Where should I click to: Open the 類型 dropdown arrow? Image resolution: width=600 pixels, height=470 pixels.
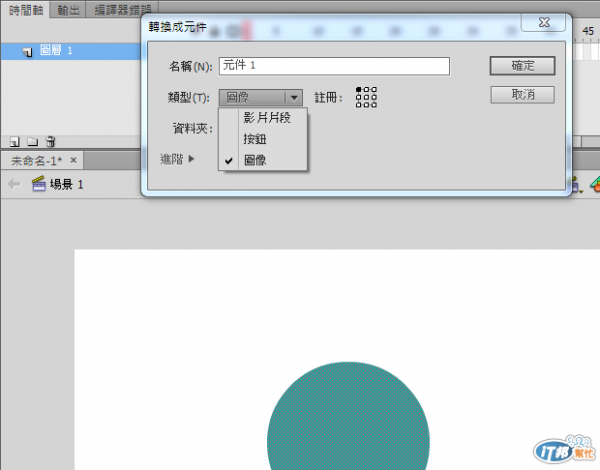[x=294, y=98]
